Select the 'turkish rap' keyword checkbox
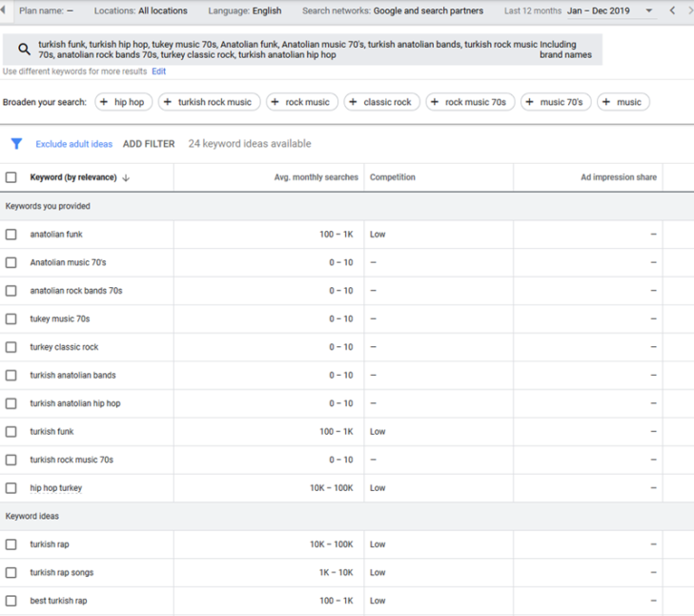Screen dimensions: 694x616 11,544
